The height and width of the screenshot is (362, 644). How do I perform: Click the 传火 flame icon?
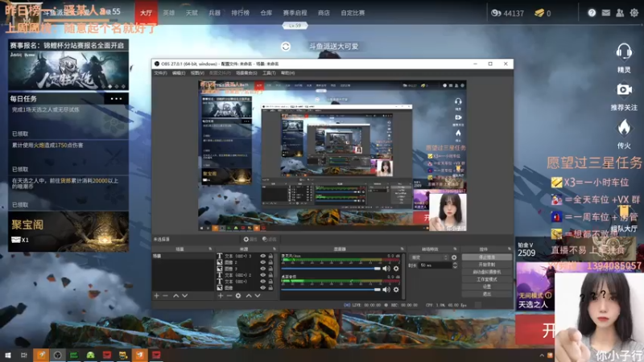tap(624, 128)
